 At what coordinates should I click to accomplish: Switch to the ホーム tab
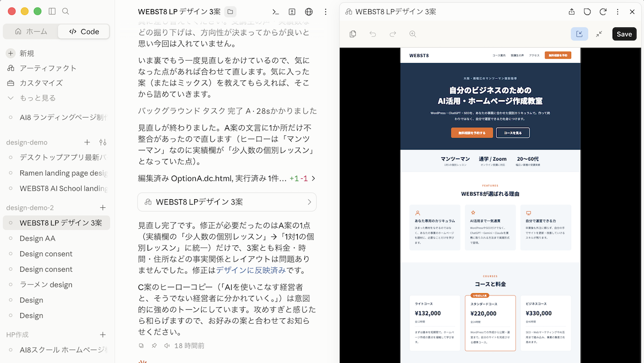tap(31, 32)
